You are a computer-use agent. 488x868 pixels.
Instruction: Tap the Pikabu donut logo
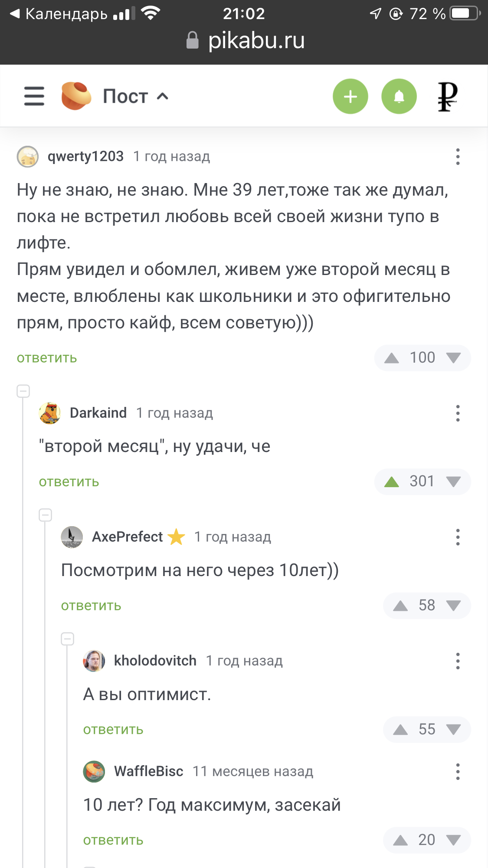pyautogui.click(x=76, y=96)
